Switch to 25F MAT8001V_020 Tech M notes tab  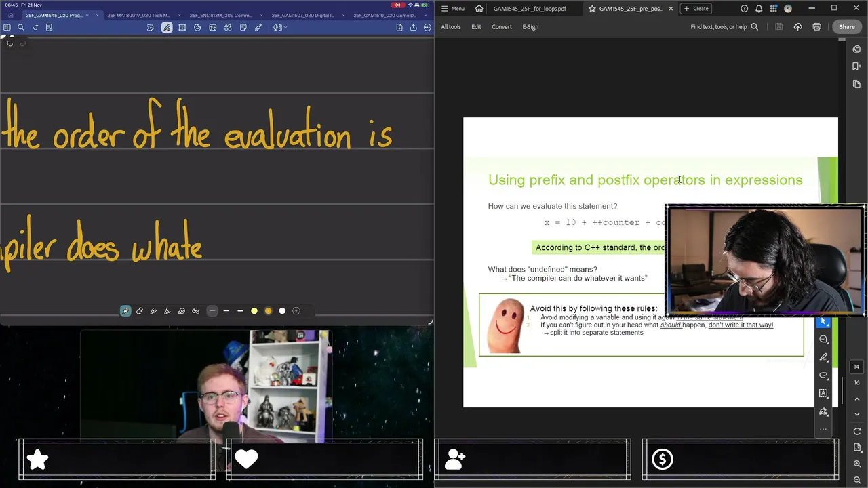139,15
